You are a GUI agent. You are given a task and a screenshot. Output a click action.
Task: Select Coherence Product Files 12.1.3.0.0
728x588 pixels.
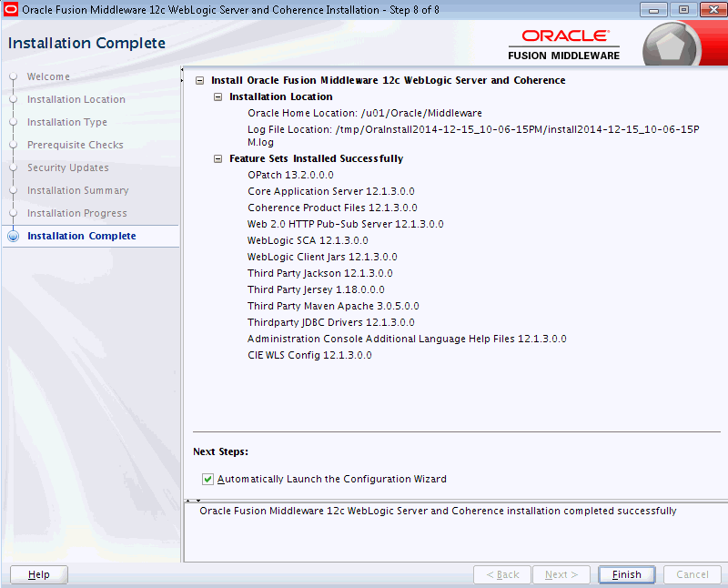coord(332,208)
